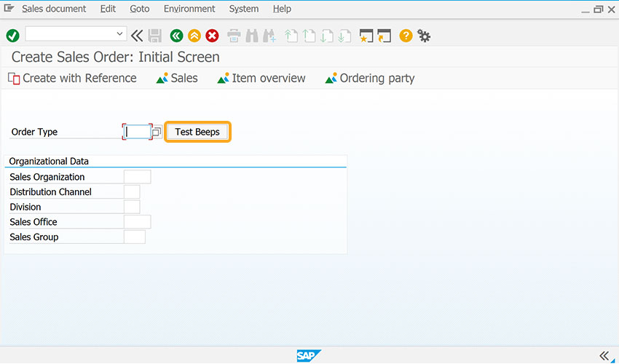Click the green checkmark Enter icon
The width and height of the screenshot is (619, 364).
pyautogui.click(x=12, y=36)
